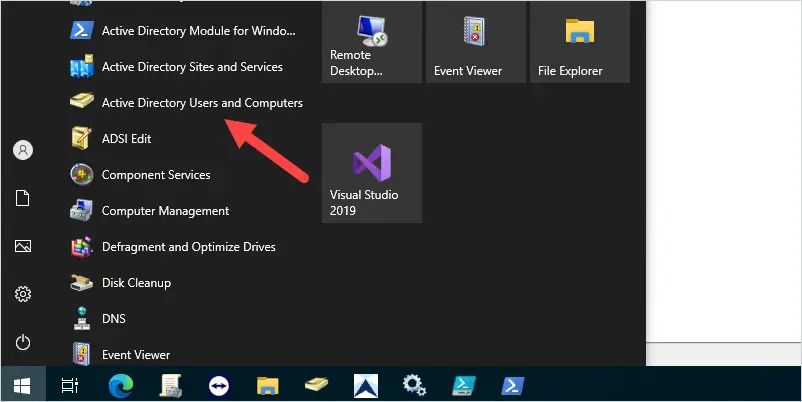This screenshot has width=802, height=402.
Task: Launch Component Services
Action: 141,175
